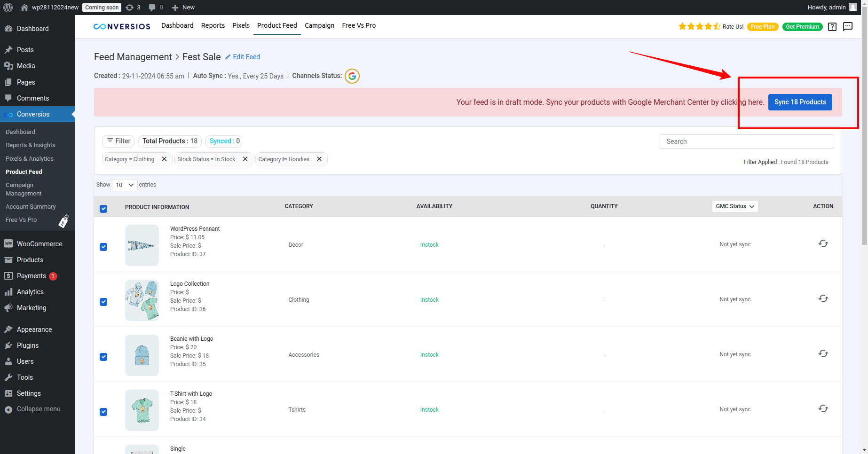
Task: Open Media in the WordPress sidebar
Action: click(38, 66)
